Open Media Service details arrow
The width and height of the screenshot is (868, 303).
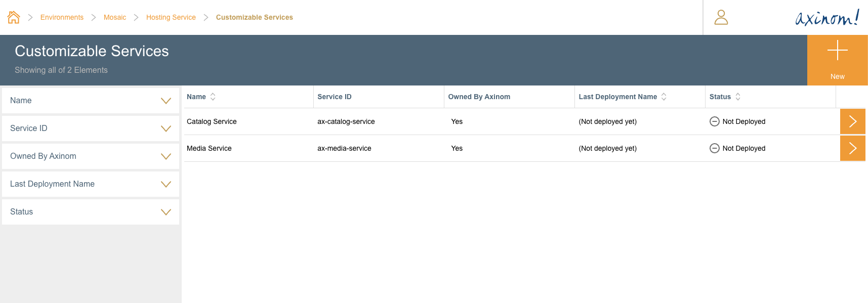point(852,148)
